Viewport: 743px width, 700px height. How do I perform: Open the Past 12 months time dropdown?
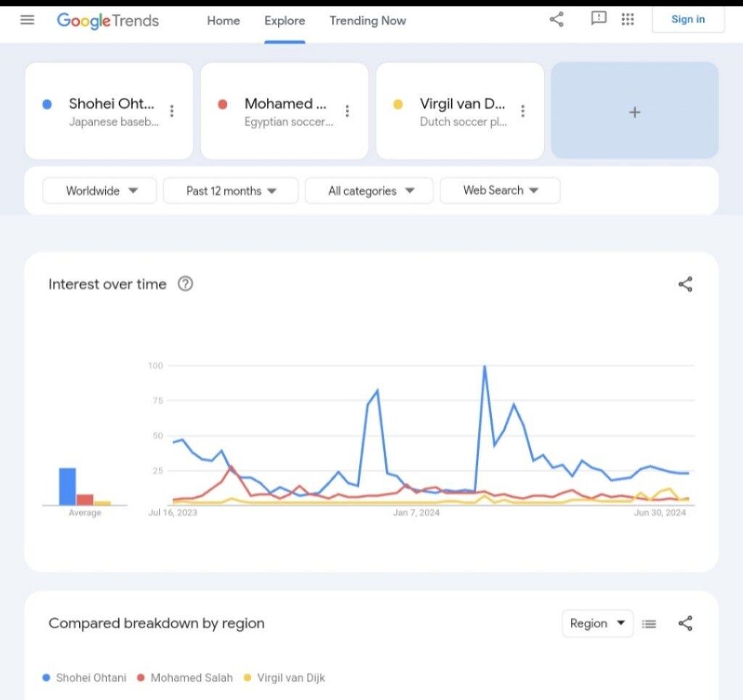tap(231, 191)
